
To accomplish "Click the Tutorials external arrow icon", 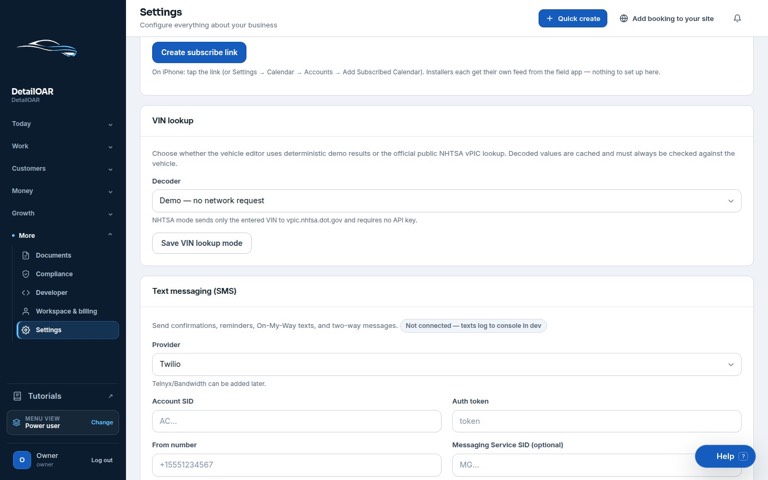I will tap(110, 396).
